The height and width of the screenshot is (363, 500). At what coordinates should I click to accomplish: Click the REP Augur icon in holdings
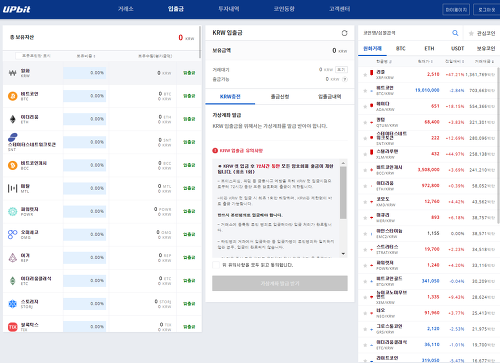pos(12,258)
